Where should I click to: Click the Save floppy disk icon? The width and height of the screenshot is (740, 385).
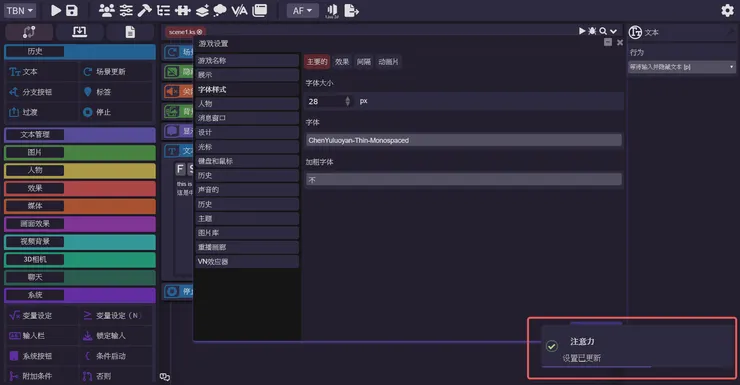[71, 10]
